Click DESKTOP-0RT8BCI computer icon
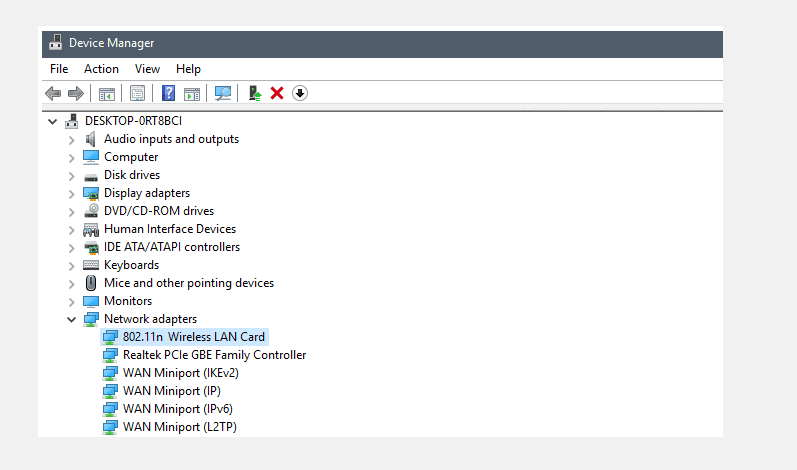The image size is (797, 470). [x=71, y=121]
